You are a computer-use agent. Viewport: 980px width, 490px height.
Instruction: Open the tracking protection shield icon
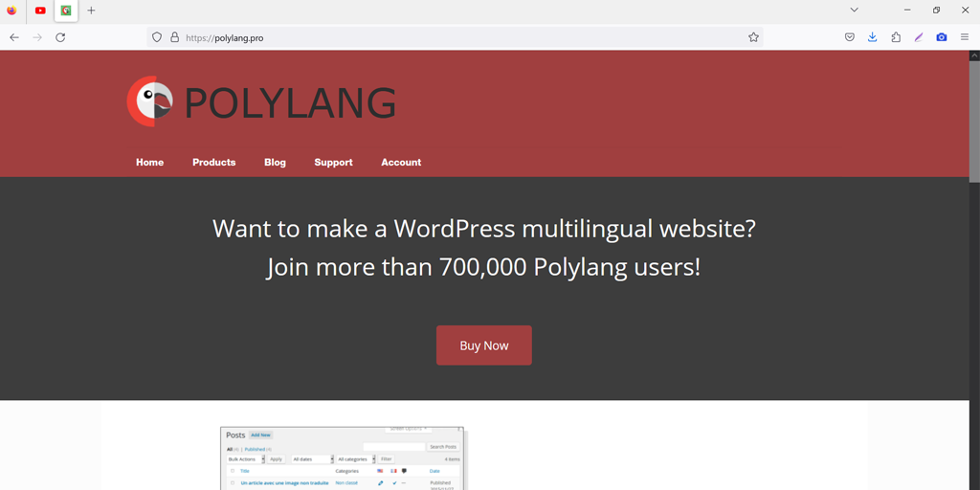pyautogui.click(x=157, y=37)
